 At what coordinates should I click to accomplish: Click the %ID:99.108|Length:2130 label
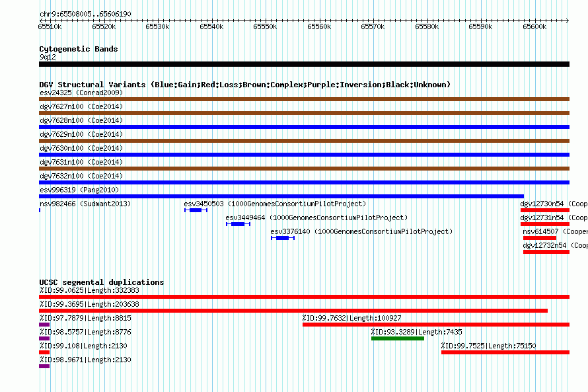pyautogui.click(x=83, y=346)
